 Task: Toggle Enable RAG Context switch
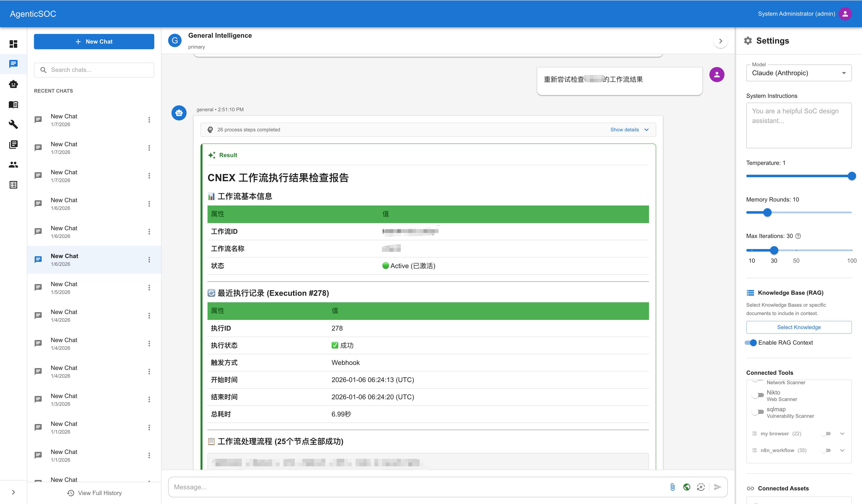(751, 343)
